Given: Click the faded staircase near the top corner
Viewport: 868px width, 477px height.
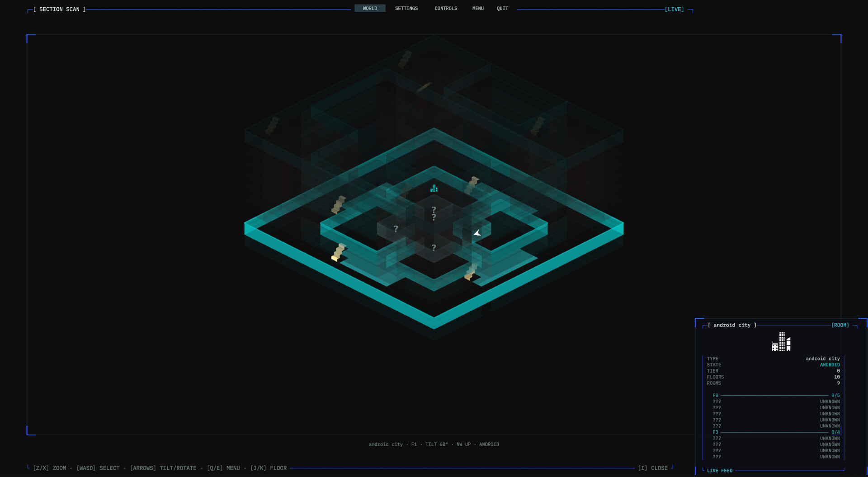Looking at the screenshot, I should 405,59.
